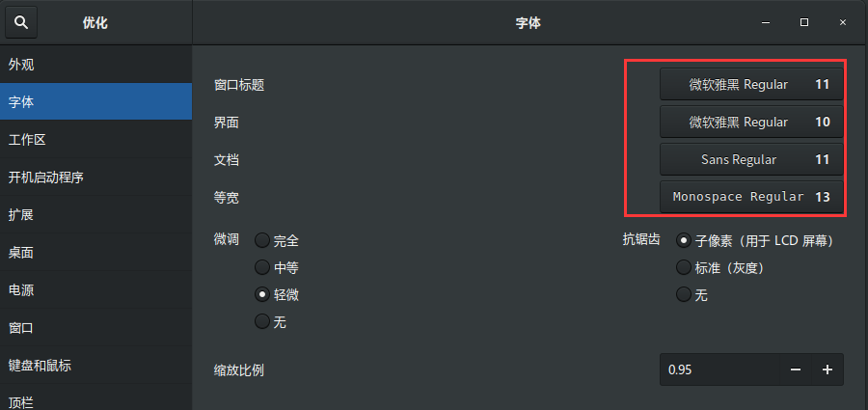
Task: Open 文档 font picker Sans Regular
Action: [751, 159]
